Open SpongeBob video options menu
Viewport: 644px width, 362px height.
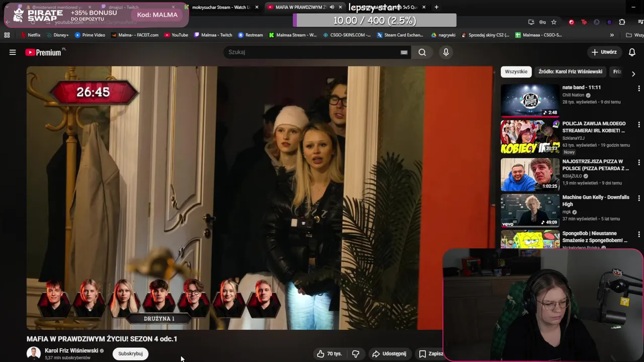639,235
